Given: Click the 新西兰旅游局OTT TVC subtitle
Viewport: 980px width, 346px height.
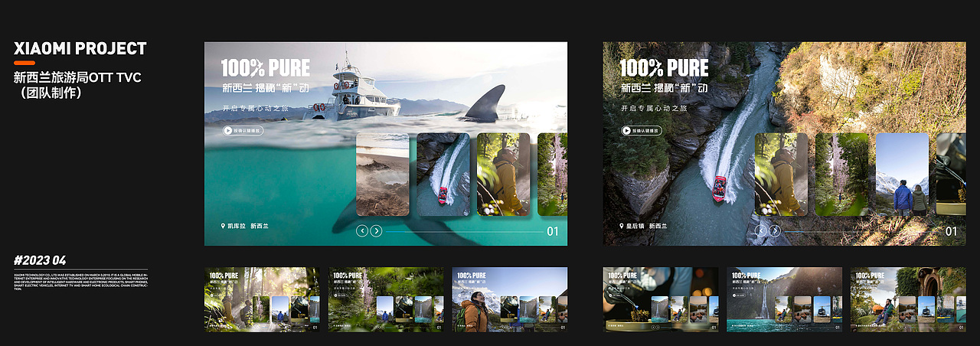Looking at the screenshot, I should (77, 78).
